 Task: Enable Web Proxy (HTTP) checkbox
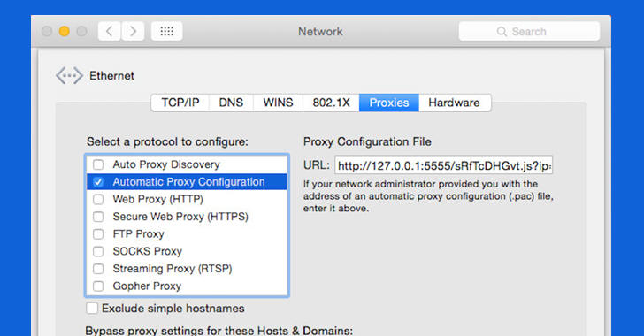click(x=98, y=199)
